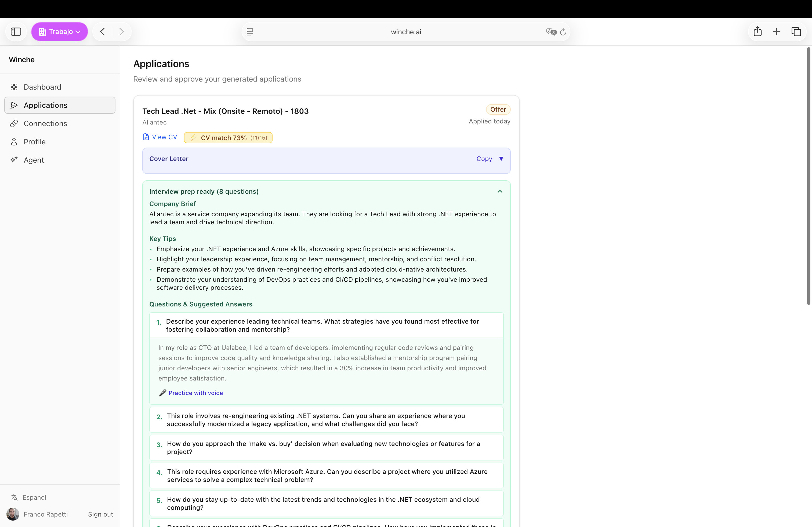Expand the Cover Letter triangle
Image resolution: width=812 pixels, height=527 pixels.
coord(501,159)
